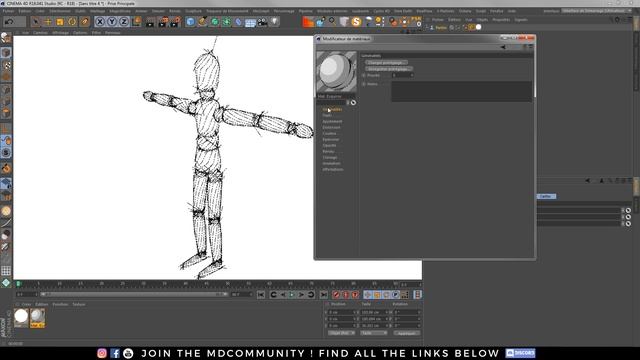Select the Rotate tool
The height and width of the screenshot is (360, 640).
click(72, 21)
